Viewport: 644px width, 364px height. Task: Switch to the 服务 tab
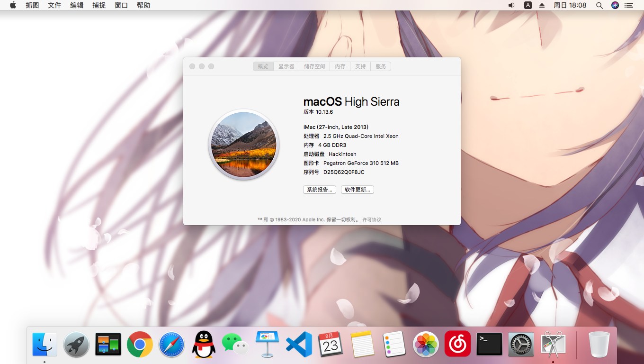click(x=381, y=66)
